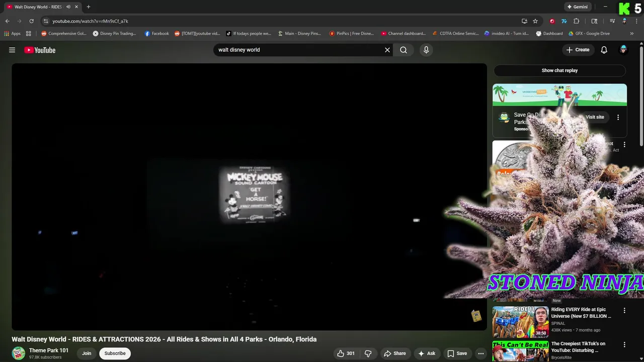
Task: Open options for Creepiest TikTok's video
Action: (x=624, y=345)
